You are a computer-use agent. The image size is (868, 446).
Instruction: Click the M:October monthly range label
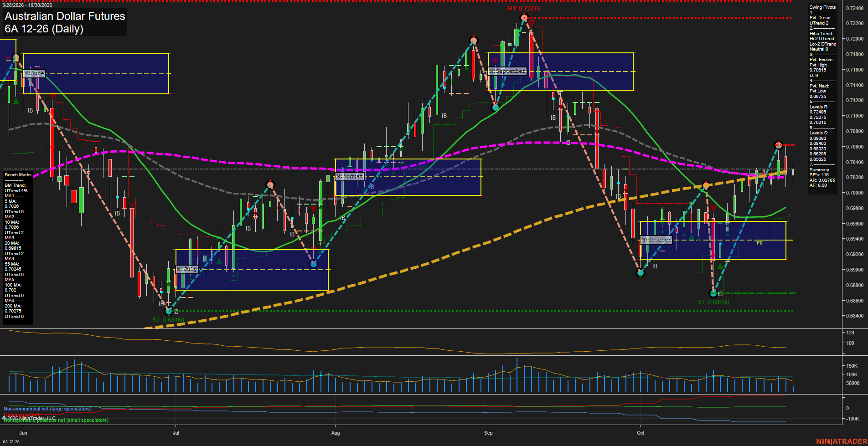[656, 240]
